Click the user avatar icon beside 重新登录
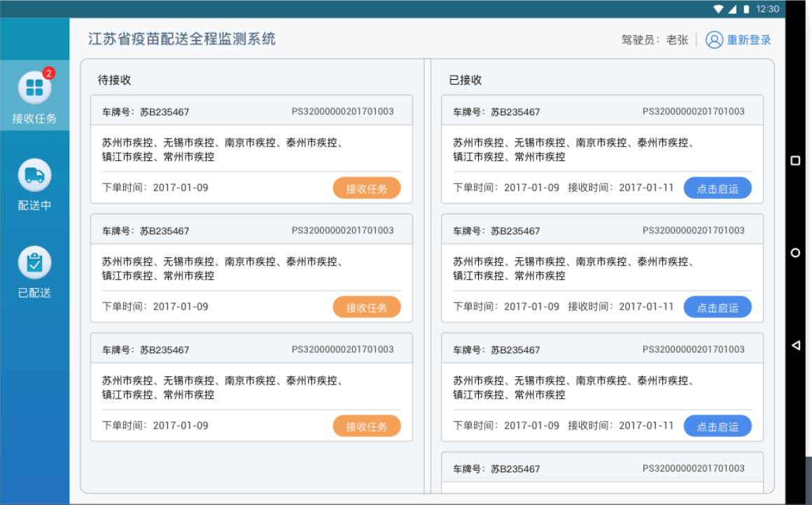Screen dimensions: 812x505 [713, 40]
